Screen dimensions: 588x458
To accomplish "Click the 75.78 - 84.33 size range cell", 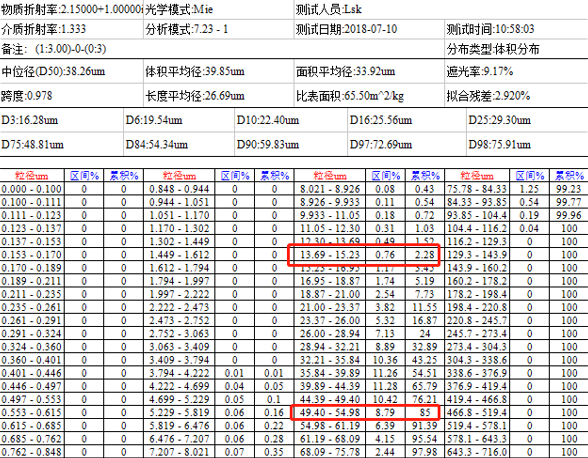I will coord(477,189).
